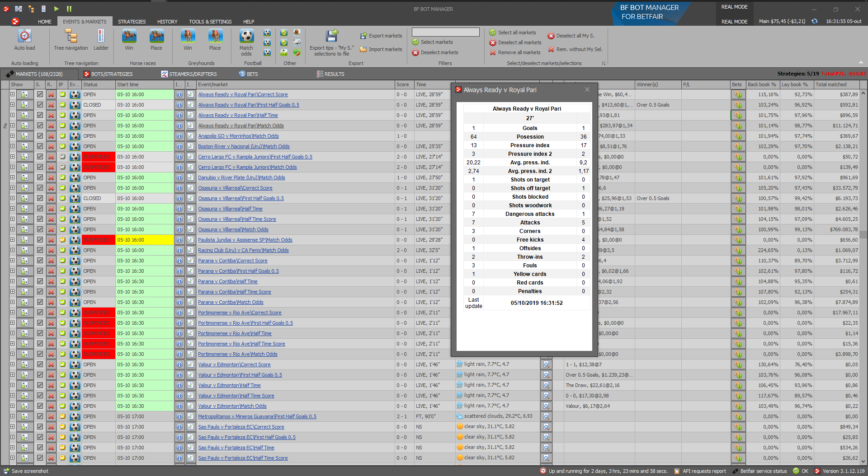Screen dimensions: 868x476
Task: Click the Auto load icon
Action: tap(24, 36)
